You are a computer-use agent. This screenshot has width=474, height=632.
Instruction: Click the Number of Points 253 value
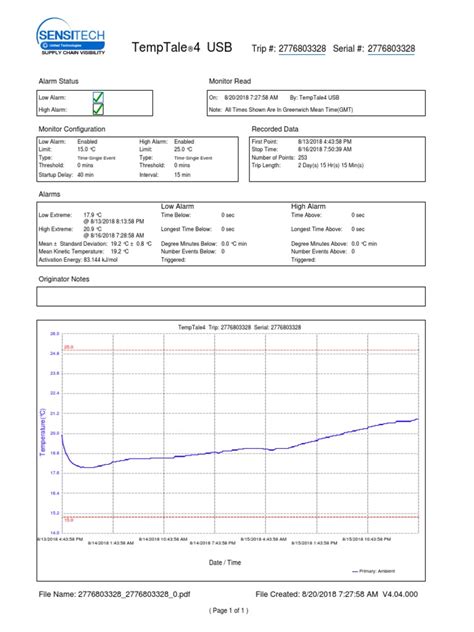(x=302, y=158)
